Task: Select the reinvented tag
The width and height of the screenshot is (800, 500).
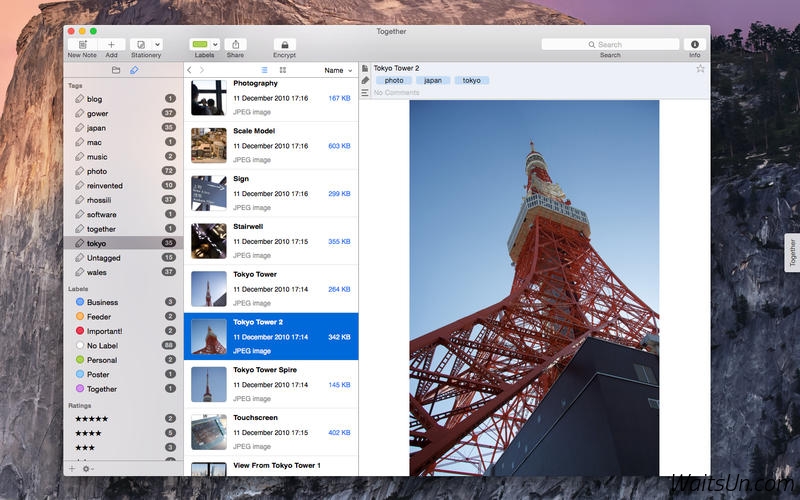Action: tap(123, 186)
